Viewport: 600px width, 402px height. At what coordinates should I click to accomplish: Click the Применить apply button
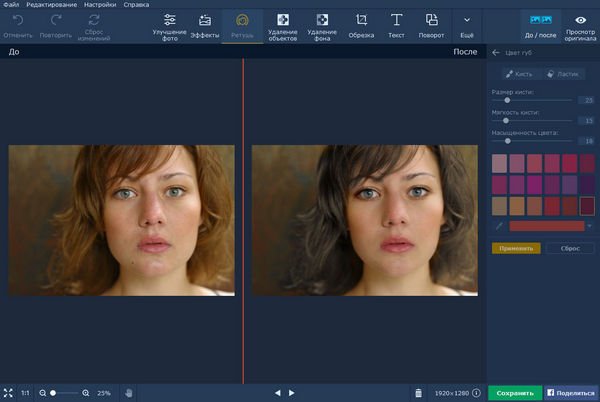coord(516,248)
